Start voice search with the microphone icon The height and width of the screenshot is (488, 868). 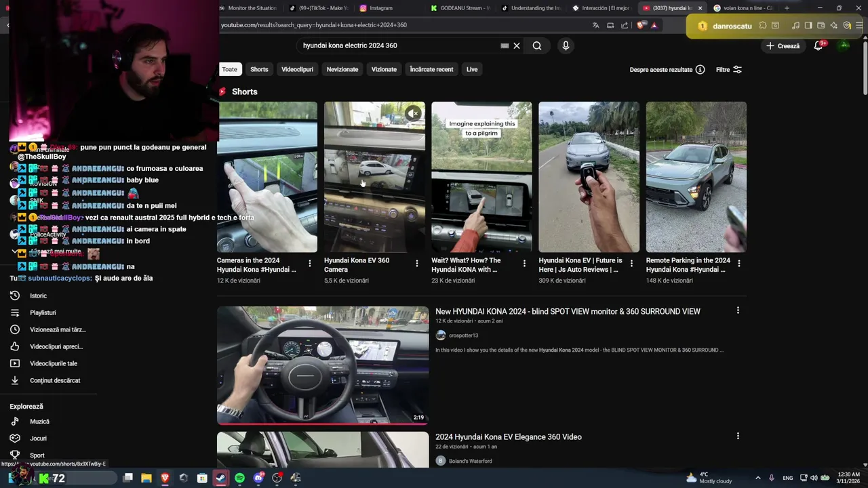pyautogui.click(x=566, y=46)
